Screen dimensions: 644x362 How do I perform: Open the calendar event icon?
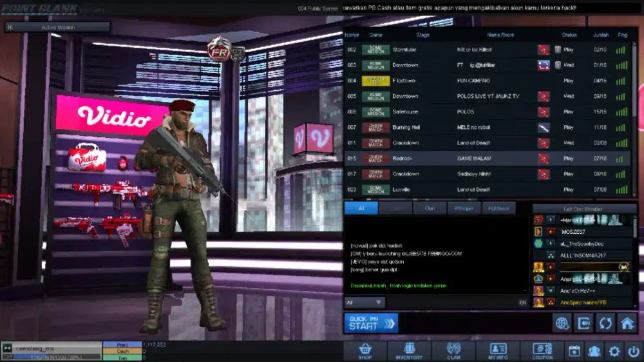(x=574, y=351)
